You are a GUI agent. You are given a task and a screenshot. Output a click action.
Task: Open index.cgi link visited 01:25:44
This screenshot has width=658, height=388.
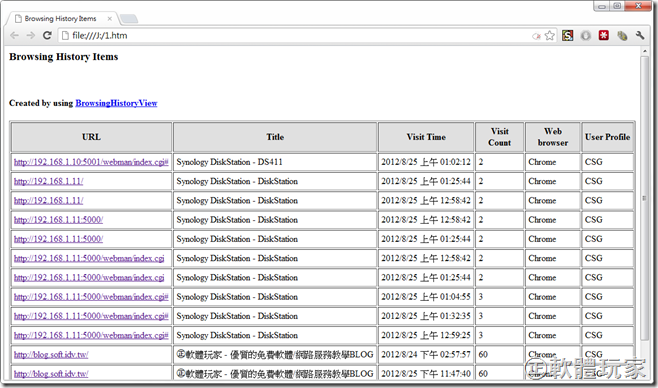point(89,278)
